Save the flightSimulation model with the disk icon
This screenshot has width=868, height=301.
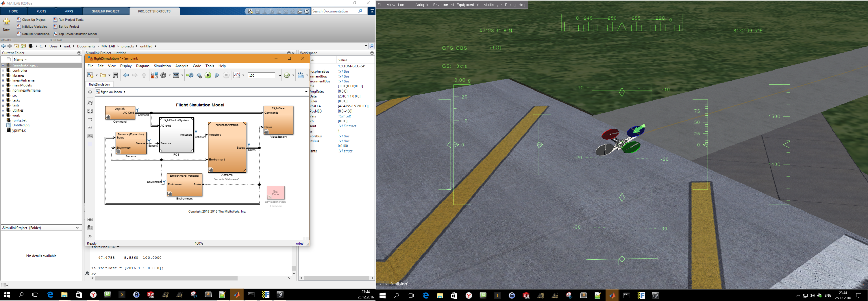116,75
